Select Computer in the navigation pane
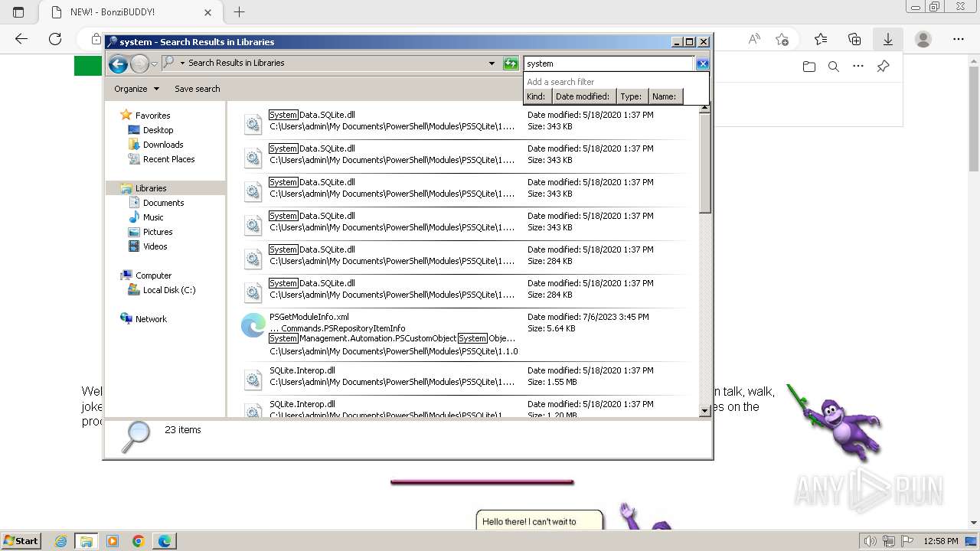 pyautogui.click(x=153, y=275)
